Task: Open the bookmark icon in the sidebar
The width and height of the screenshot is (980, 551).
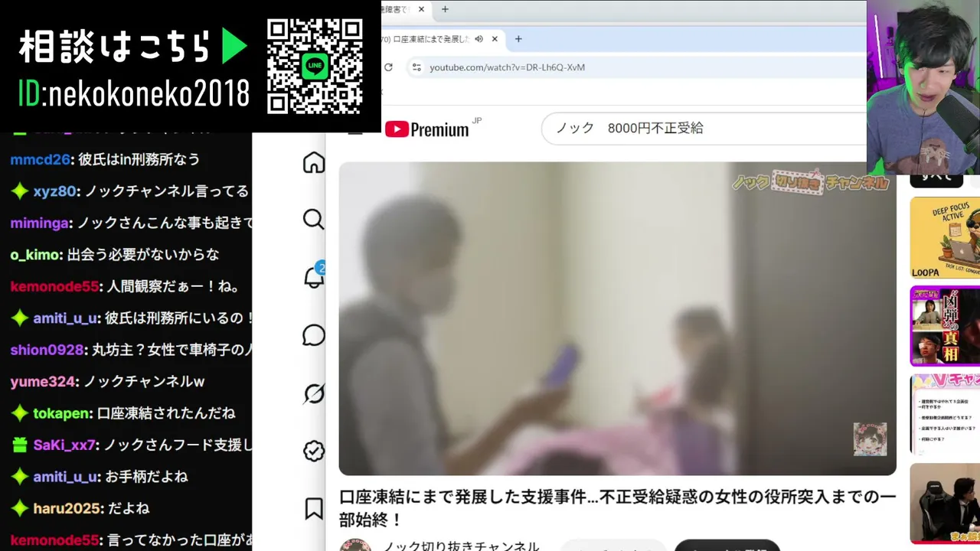Action: [314, 508]
